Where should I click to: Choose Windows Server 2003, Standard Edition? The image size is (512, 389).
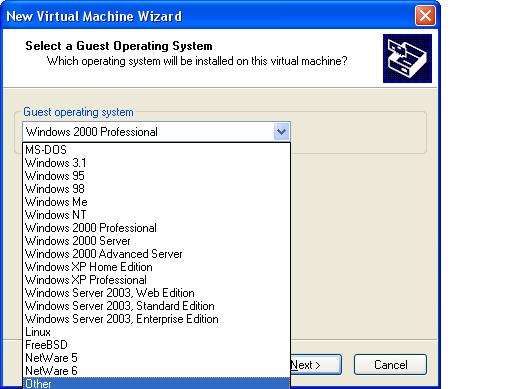157,306
